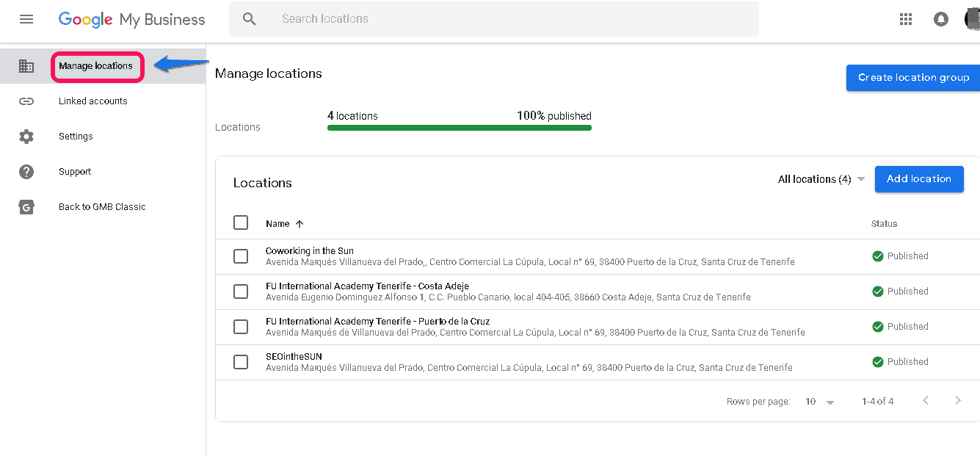Click the green published progress bar

coord(460,128)
